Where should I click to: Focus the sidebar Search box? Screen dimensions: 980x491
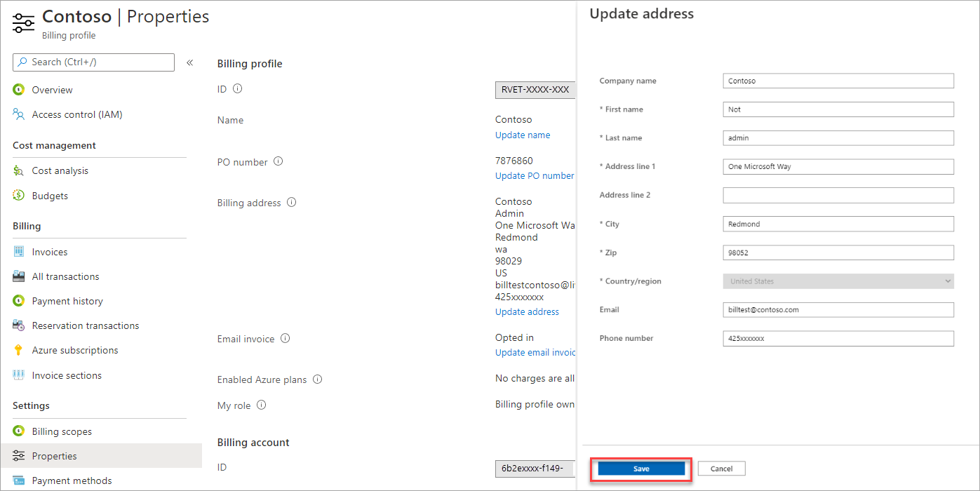click(93, 62)
